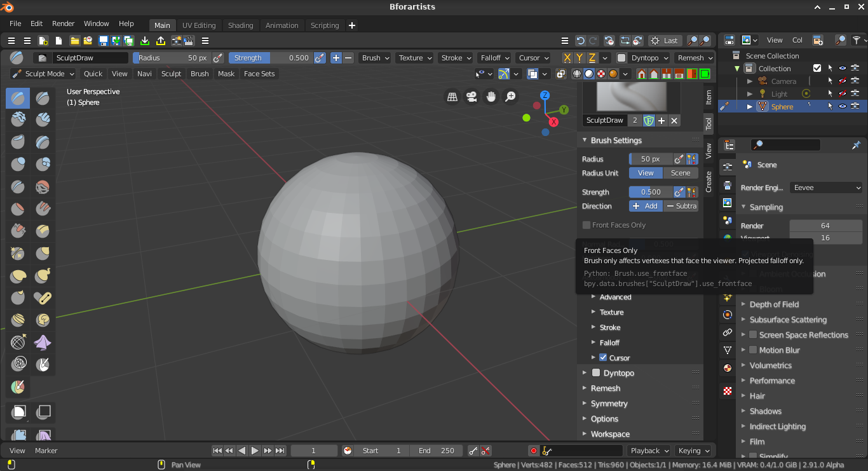This screenshot has height=471, width=868.
Task: Toggle X axis symmetry button
Action: tap(568, 58)
